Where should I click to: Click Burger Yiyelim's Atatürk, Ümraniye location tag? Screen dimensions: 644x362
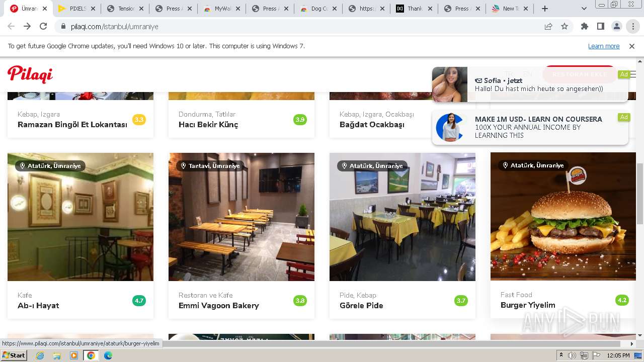pos(532,165)
